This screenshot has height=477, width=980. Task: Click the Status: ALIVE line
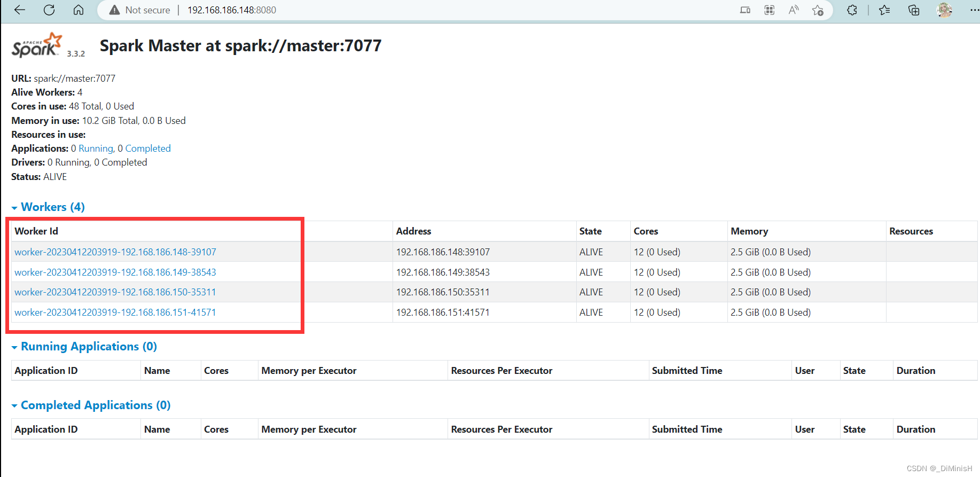(x=39, y=177)
